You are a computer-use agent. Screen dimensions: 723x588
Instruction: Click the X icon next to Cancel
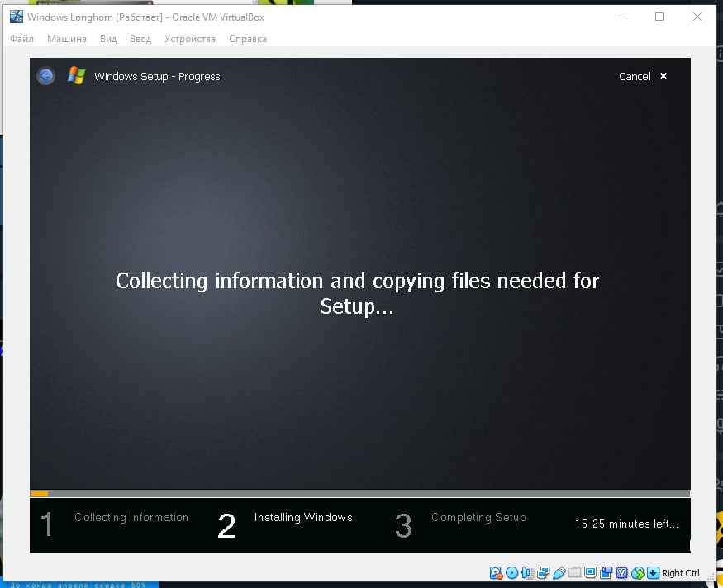pos(664,76)
